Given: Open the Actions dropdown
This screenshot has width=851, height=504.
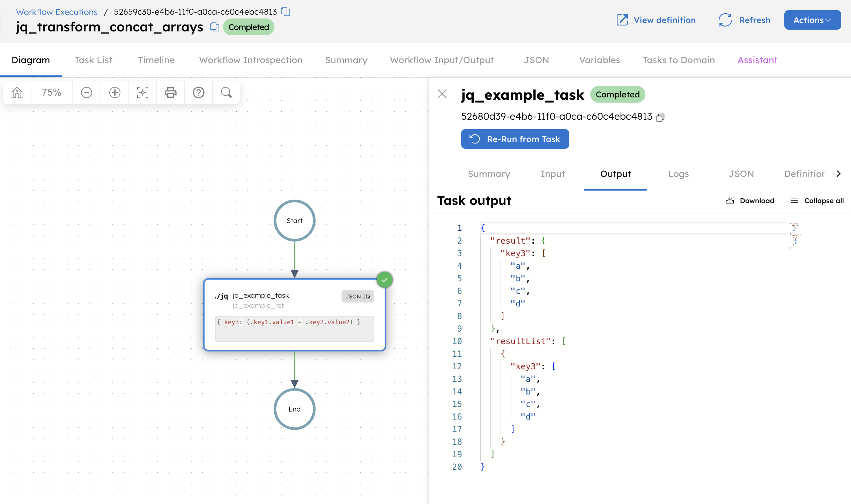Looking at the screenshot, I should (812, 20).
